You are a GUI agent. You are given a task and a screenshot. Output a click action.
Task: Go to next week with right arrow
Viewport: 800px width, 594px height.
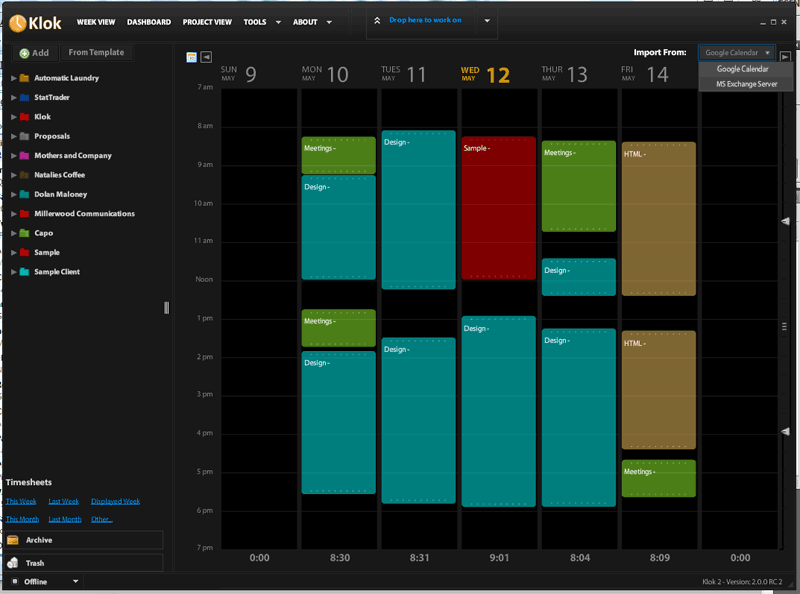(786, 58)
